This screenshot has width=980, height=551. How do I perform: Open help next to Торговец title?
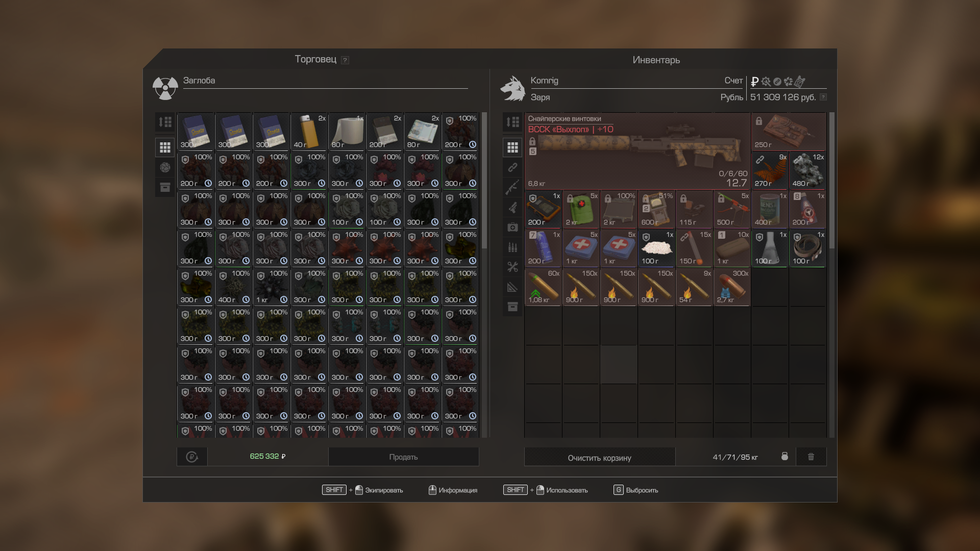(345, 60)
